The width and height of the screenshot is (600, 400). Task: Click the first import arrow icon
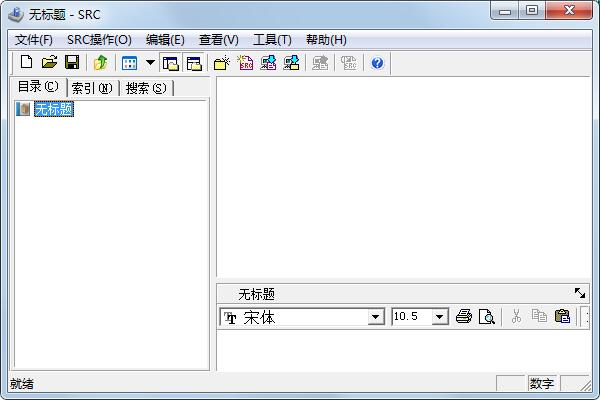tap(268, 63)
